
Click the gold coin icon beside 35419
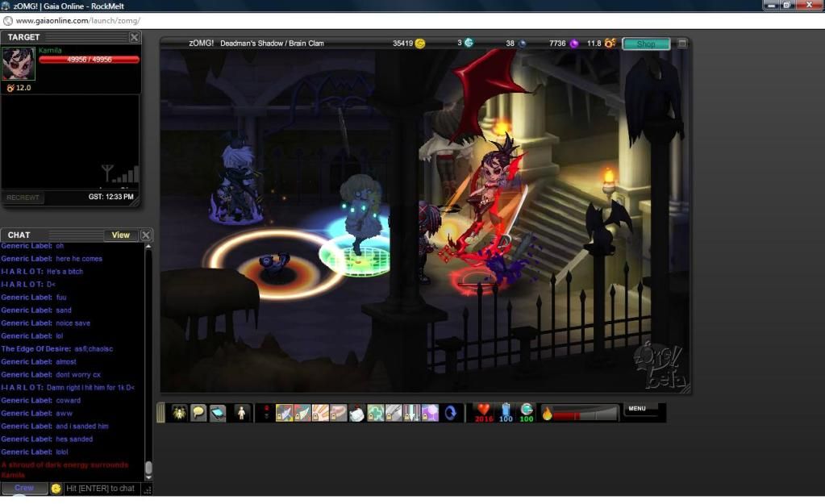pyautogui.click(x=420, y=44)
